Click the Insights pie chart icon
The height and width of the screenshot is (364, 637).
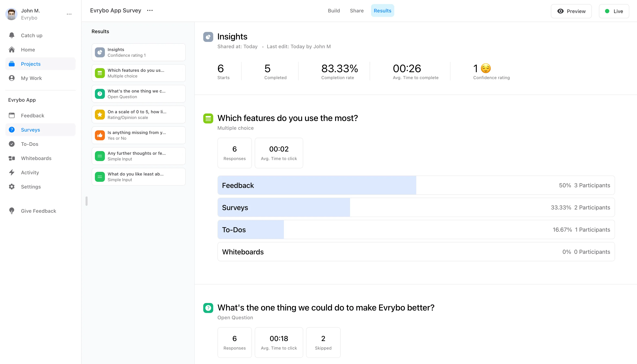point(208,36)
